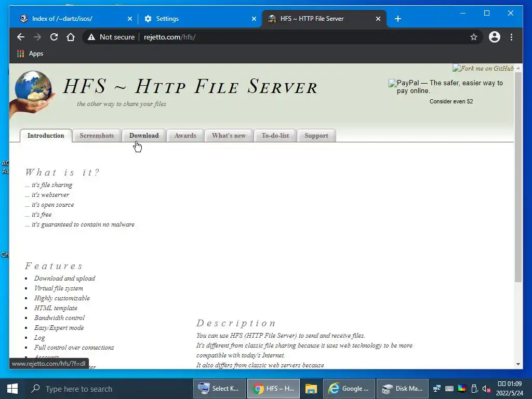Switch to the Disk Management taskbar window
Screen dimensions: 532x399
(x=403, y=389)
